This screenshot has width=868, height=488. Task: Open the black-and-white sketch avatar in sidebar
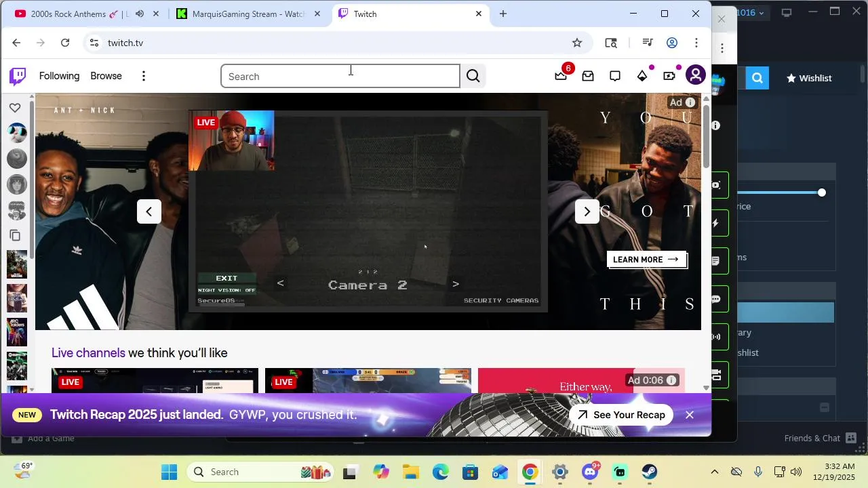17,210
